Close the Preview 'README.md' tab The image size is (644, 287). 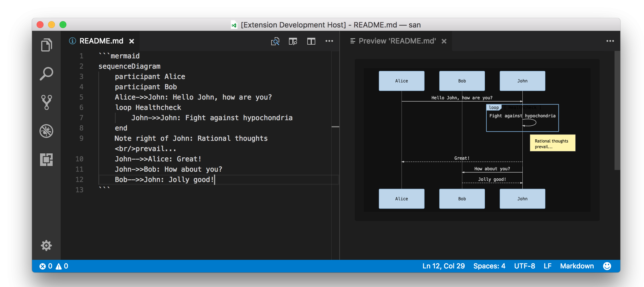444,41
